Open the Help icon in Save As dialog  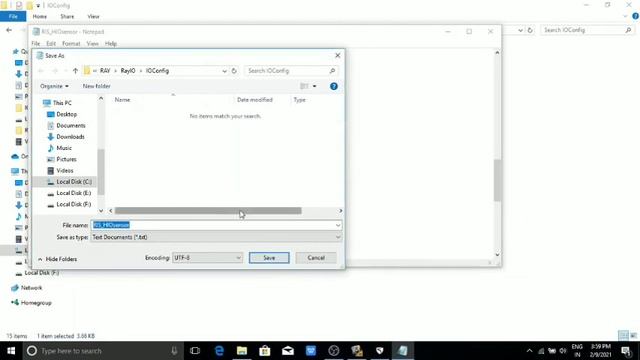point(333,86)
